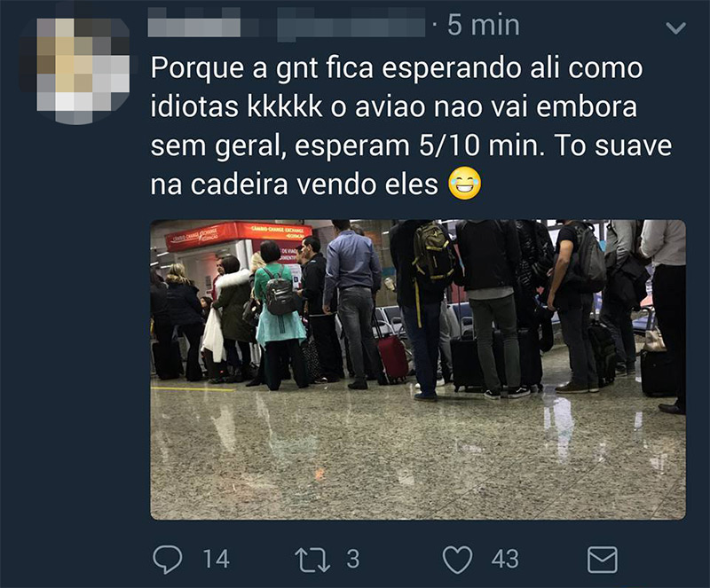Viewport: 710px width, 588px height.
Task: Click the granite floor area of photo
Action: pos(418,457)
